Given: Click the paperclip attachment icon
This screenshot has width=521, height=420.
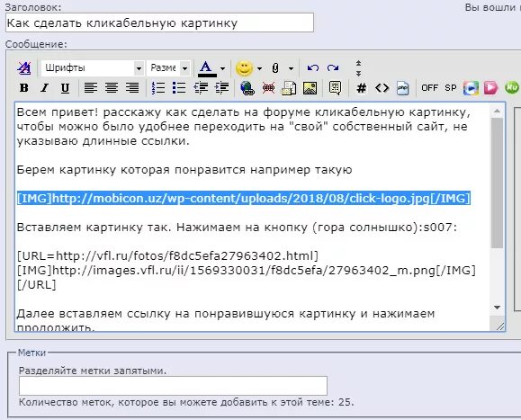Looking at the screenshot, I should tap(275, 68).
